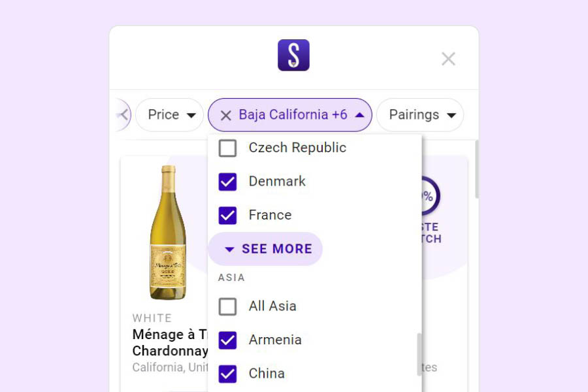
Task: Open the Ménage à Trois Chardonnay title
Action: point(170,342)
